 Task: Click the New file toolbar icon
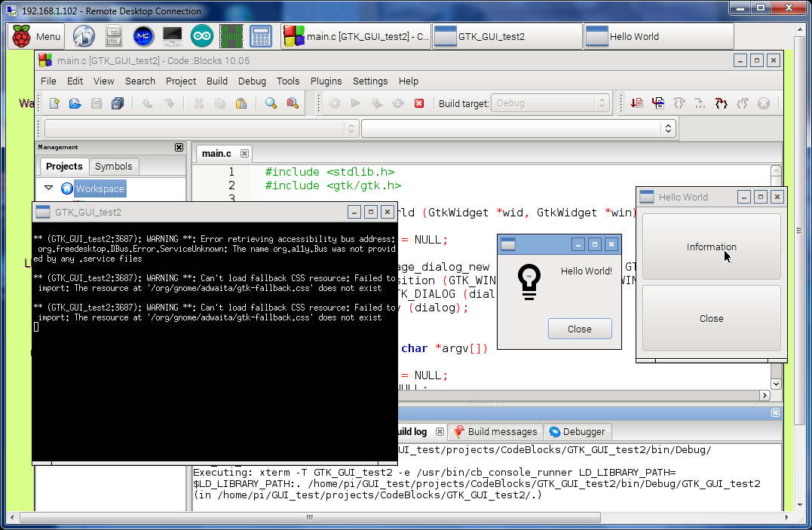[x=54, y=103]
